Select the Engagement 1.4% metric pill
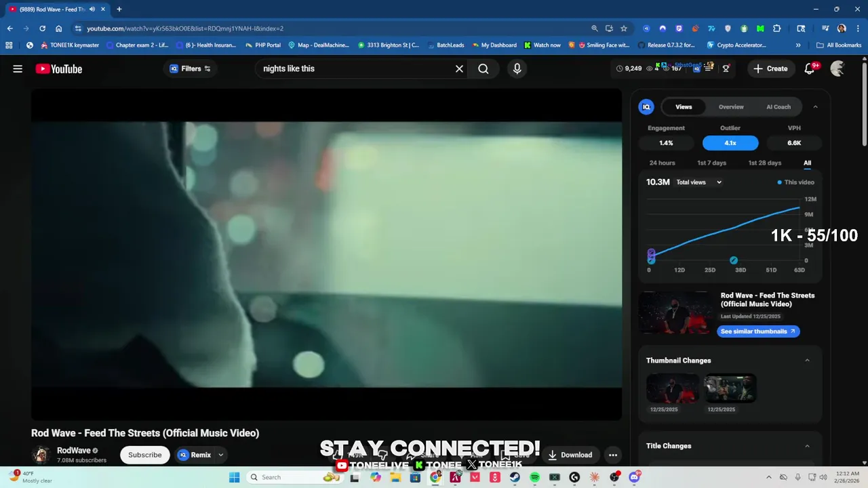 click(666, 143)
